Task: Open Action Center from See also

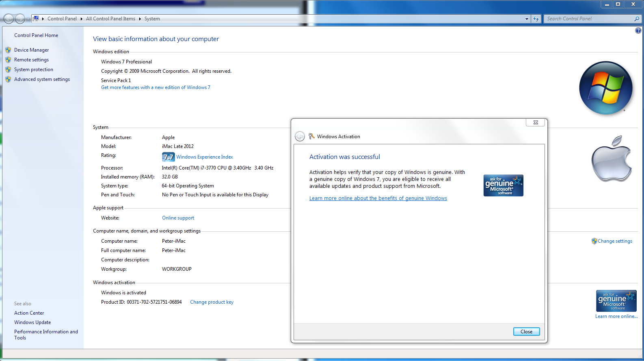Action: pos(29,313)
